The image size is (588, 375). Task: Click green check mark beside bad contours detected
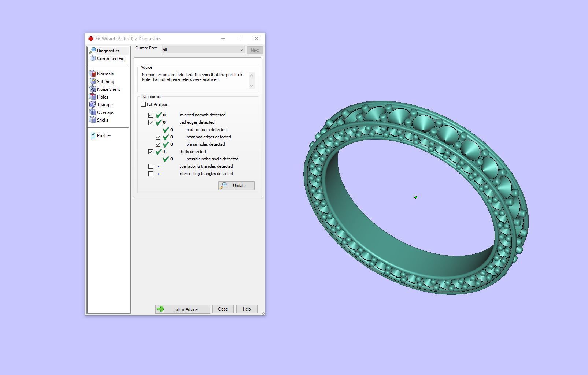point(166,130)
